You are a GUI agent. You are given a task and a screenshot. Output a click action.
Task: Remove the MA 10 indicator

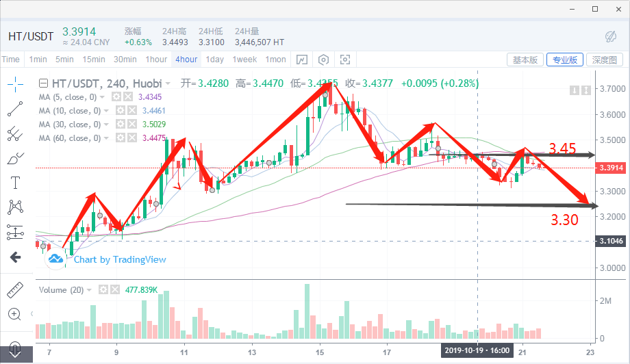pos(131,110)
